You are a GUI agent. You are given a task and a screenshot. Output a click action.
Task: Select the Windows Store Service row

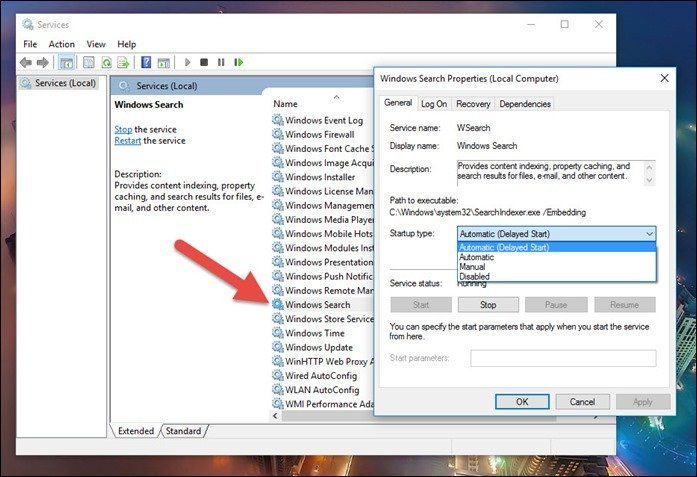pyautogui.click(x=323, y=319)
